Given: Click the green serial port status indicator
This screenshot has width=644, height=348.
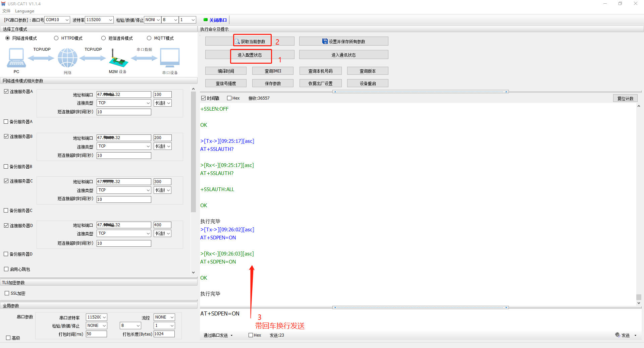Looking at the screenshot, I should point(205,20).
